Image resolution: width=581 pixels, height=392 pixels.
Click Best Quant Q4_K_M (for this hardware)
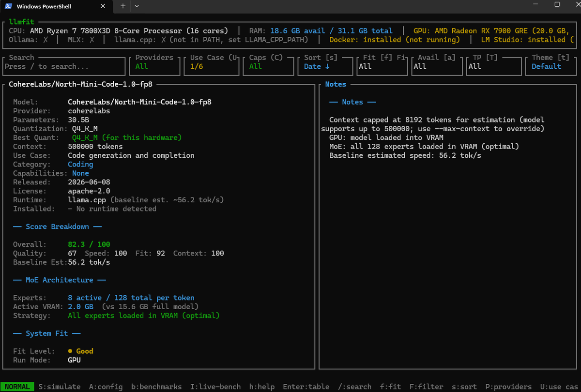pyautogui.click(x=127, y=137)
